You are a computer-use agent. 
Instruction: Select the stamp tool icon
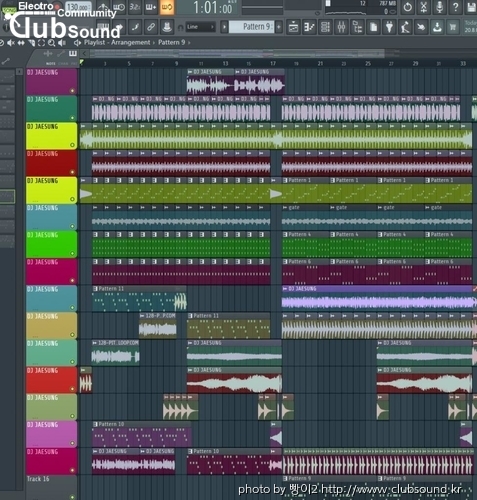[x=167, y=27]
